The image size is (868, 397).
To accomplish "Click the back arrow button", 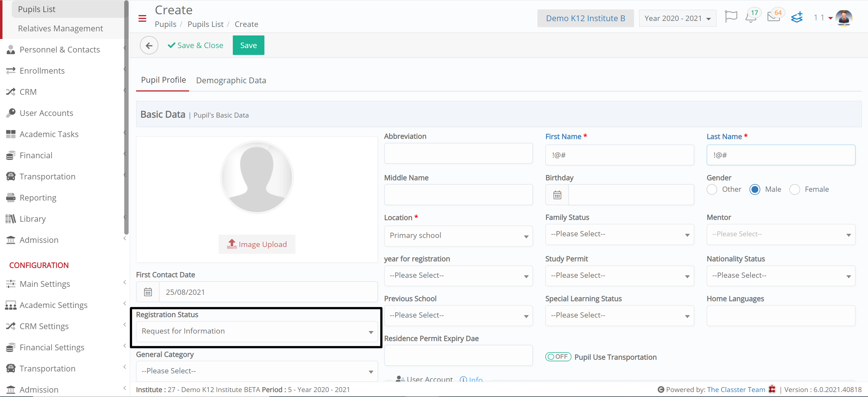I will (x=149, y=45).
